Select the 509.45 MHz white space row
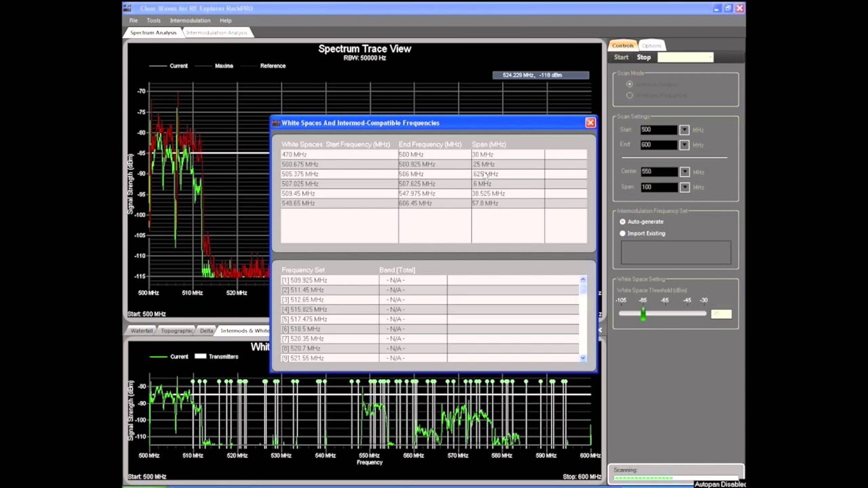 click(x=434, y=193)
